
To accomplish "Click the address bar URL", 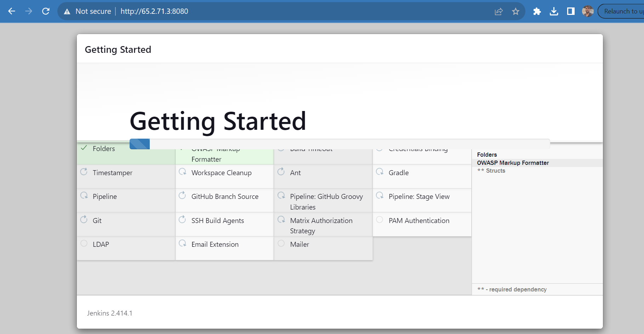I will pos(154,11).
